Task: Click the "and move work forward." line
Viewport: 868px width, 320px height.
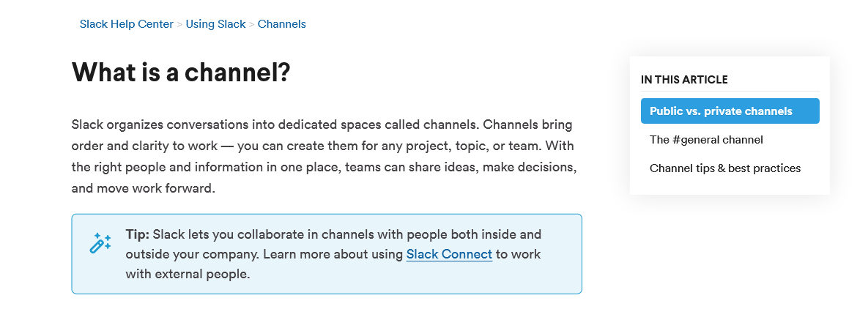Action: (x=143, y=188)
